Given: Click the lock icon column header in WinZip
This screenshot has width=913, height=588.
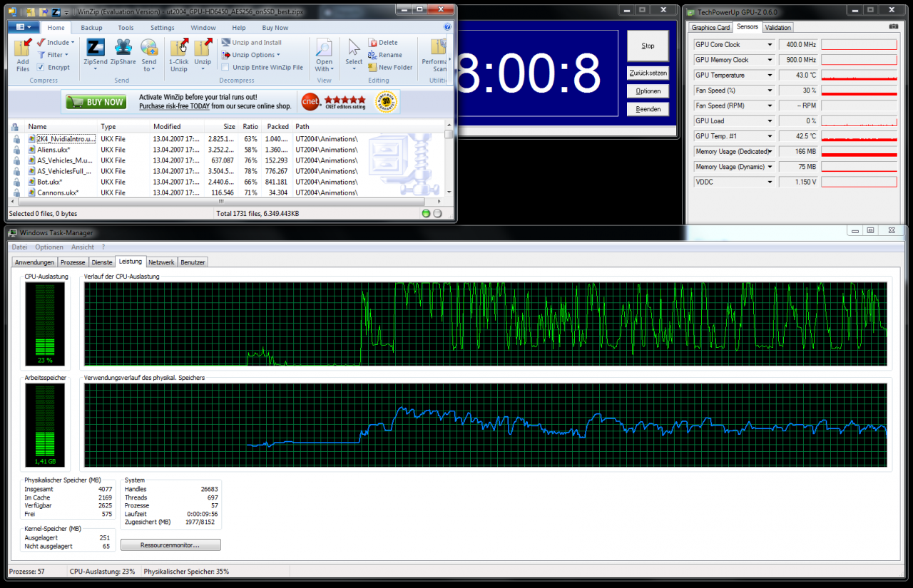Looking at the screenshot, I should [x=16, y=127].
